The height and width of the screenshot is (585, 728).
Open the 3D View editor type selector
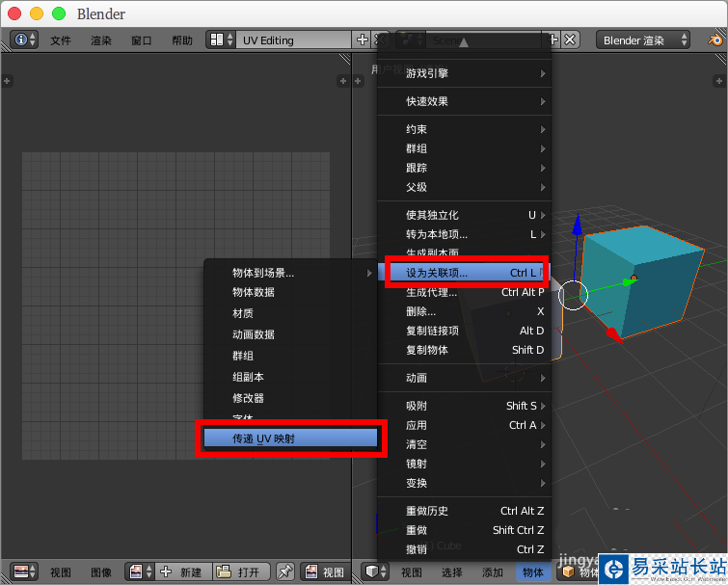pyautogui.click(x=375, y=572)
